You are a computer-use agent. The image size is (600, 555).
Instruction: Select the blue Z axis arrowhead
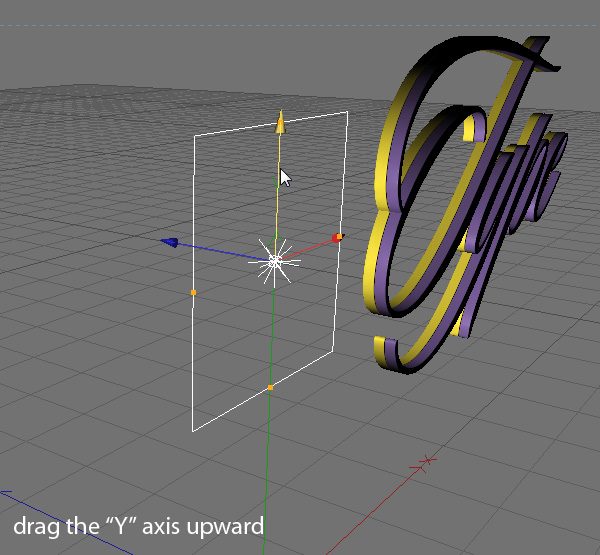tap(171, 242)
